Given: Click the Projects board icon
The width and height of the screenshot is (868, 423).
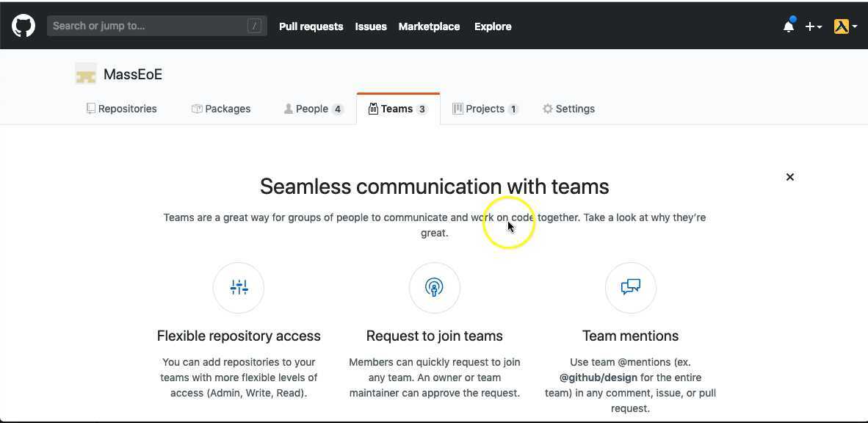Looking at the screenshot, I should [457, 109].
